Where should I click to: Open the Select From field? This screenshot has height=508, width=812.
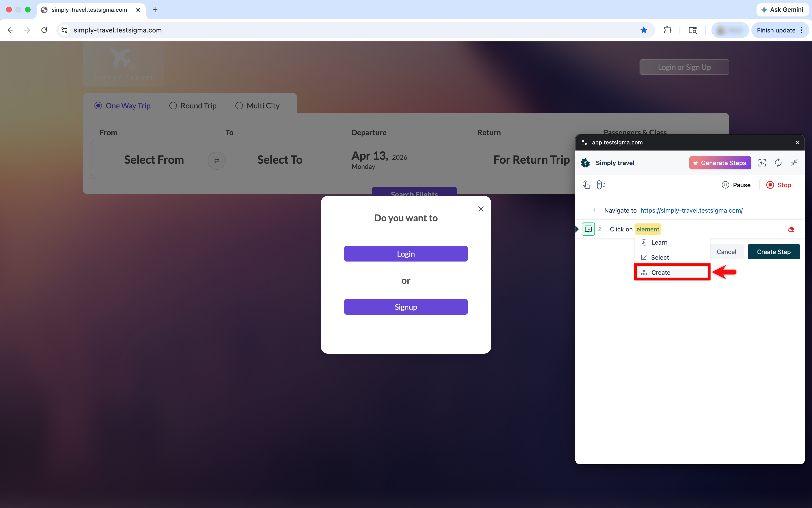(154, 160)
